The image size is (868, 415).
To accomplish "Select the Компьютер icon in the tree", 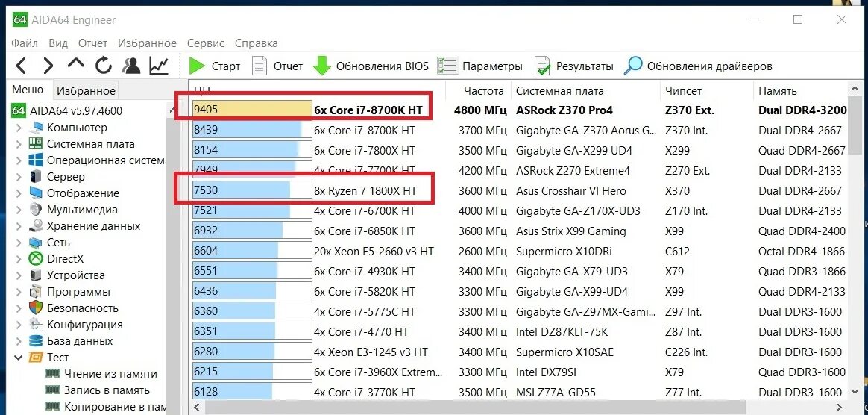I will pos(36,128).
